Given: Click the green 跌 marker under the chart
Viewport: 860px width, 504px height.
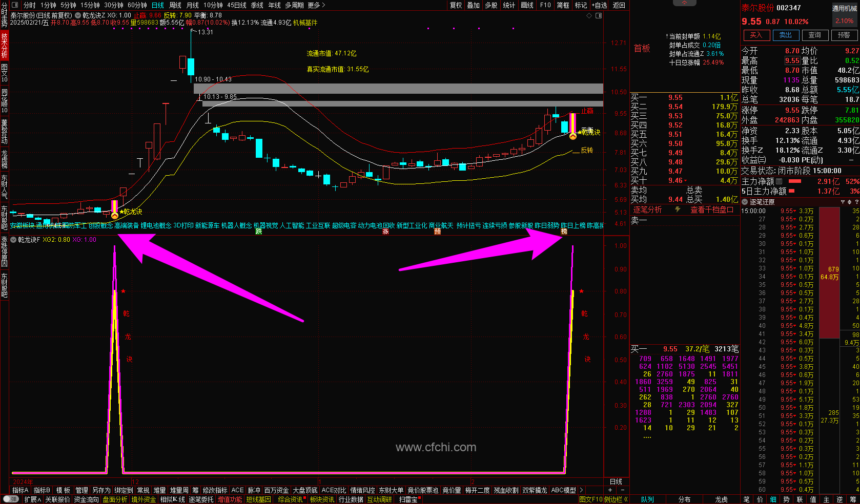Looking at the screenshot, I should (259, 232).
